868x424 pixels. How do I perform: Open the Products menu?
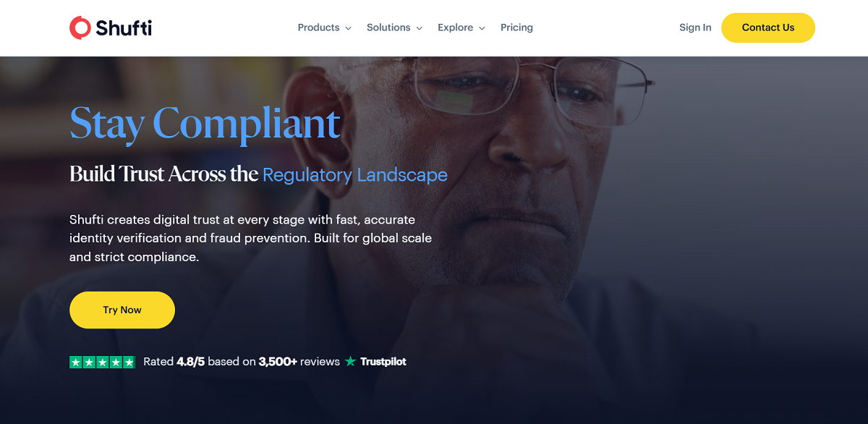pos(318,27)
